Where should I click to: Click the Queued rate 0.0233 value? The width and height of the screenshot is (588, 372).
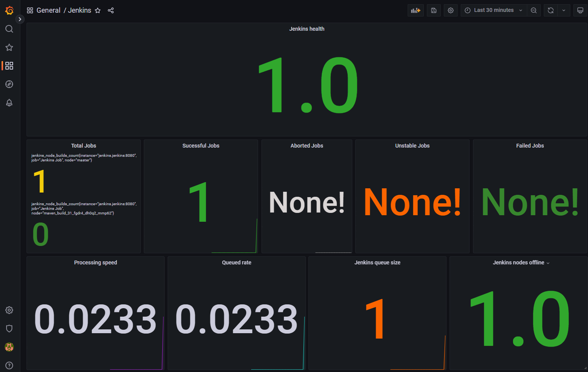coord(237,319)
